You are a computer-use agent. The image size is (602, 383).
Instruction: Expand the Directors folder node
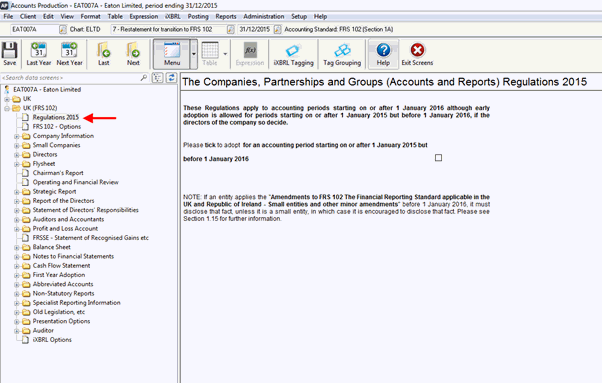tap(17, 155)
